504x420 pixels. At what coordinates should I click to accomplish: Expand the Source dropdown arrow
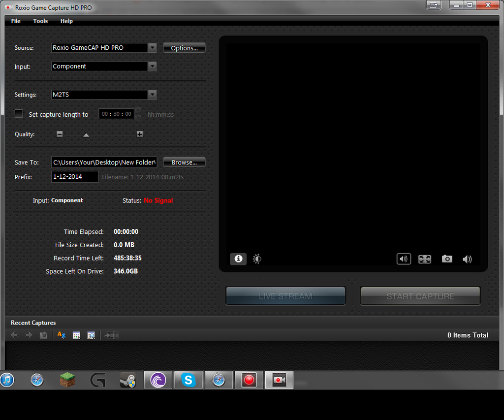(x=153, y=48)
